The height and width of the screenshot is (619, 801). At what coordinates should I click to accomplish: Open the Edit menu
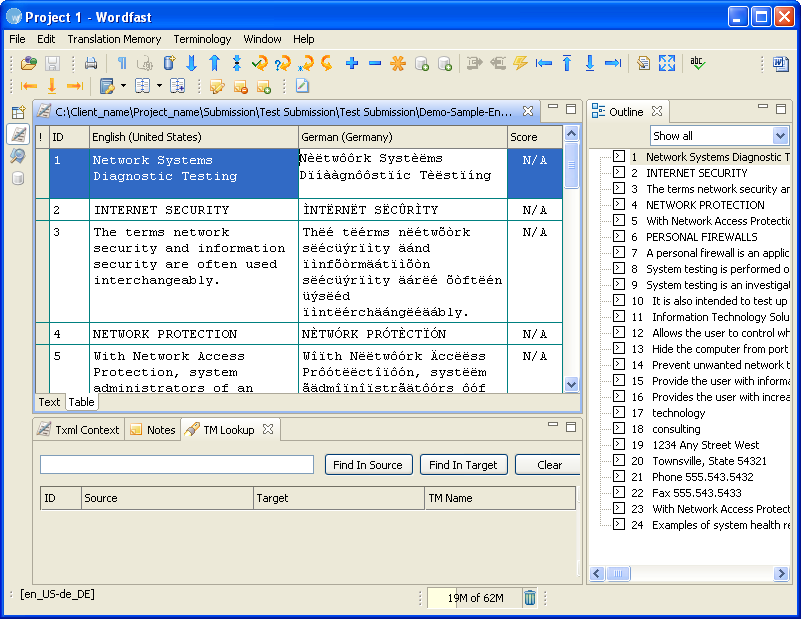(x=46, y=39)
